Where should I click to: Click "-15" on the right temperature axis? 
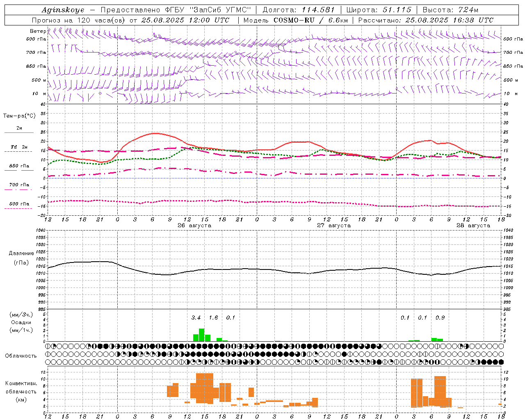tap(507, 206)
